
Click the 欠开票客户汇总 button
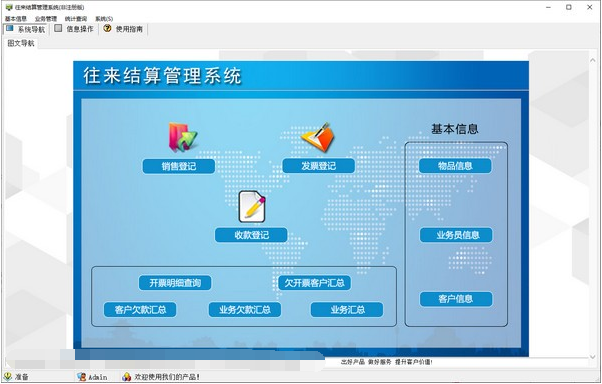pyautogui.click(x=314, y=283)
